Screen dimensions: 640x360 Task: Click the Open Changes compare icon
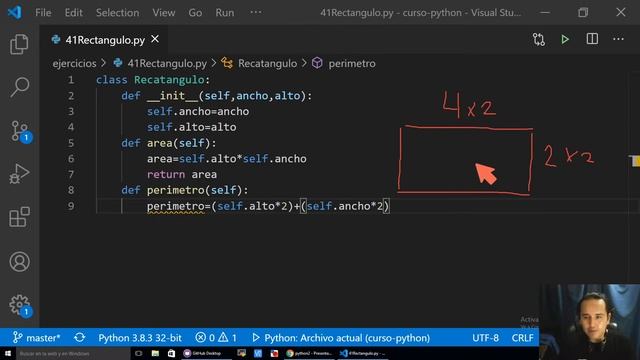(539, 40)
